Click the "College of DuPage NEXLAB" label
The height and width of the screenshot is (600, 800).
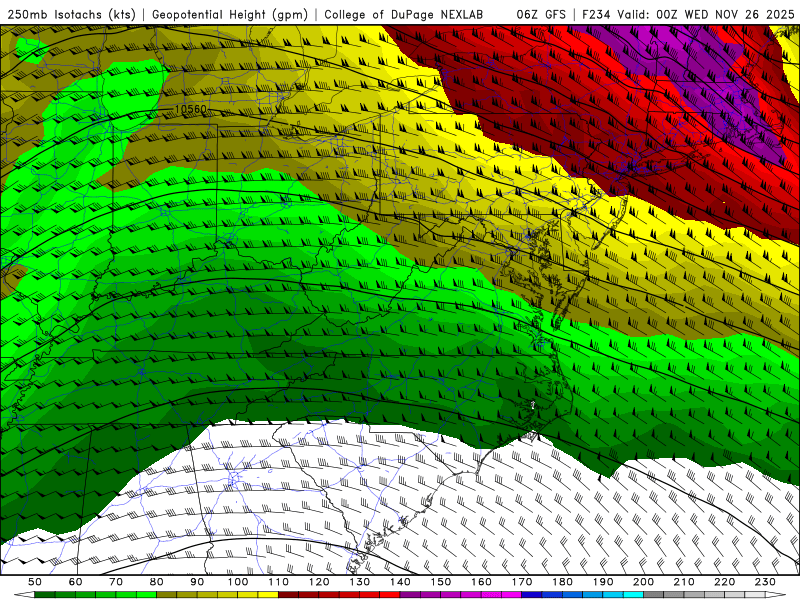(403, 15)
